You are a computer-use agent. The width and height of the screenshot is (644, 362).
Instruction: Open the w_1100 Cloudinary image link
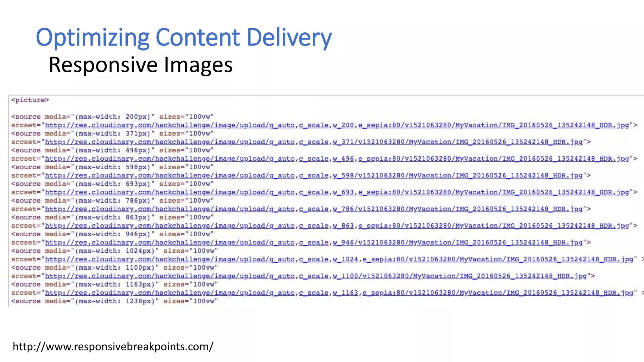click(316, 276)
